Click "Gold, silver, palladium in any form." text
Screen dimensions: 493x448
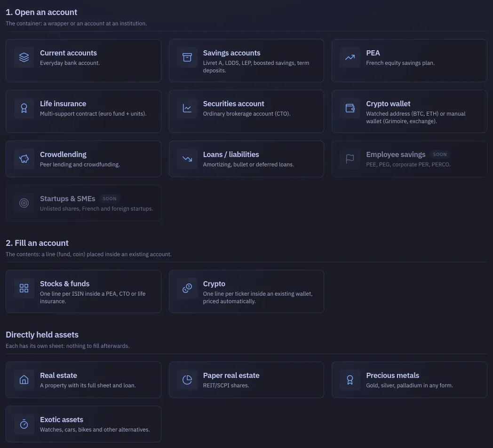tap(409, 385)
